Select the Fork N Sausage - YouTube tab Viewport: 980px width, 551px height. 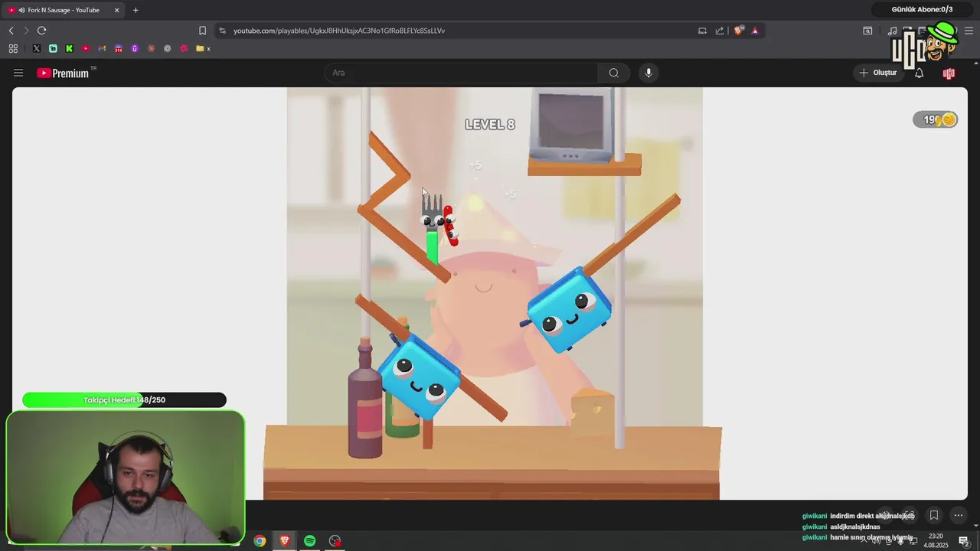[x=64, y=10]
